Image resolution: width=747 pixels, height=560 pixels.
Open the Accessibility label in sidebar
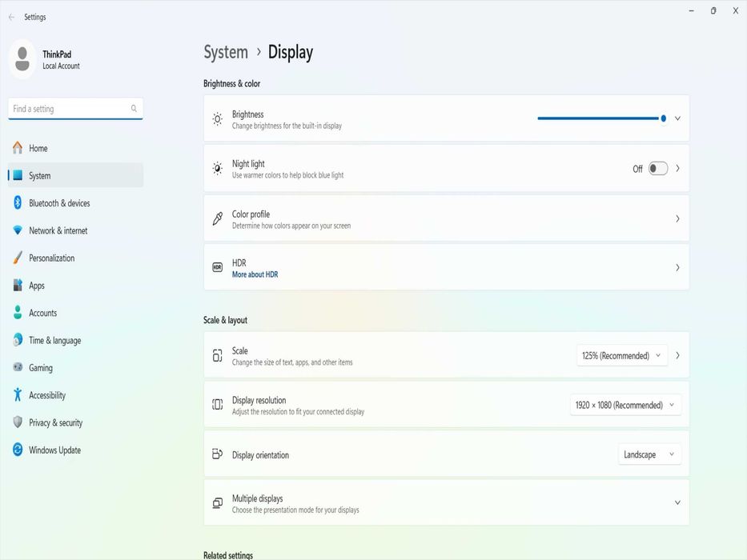coord(47,395)
